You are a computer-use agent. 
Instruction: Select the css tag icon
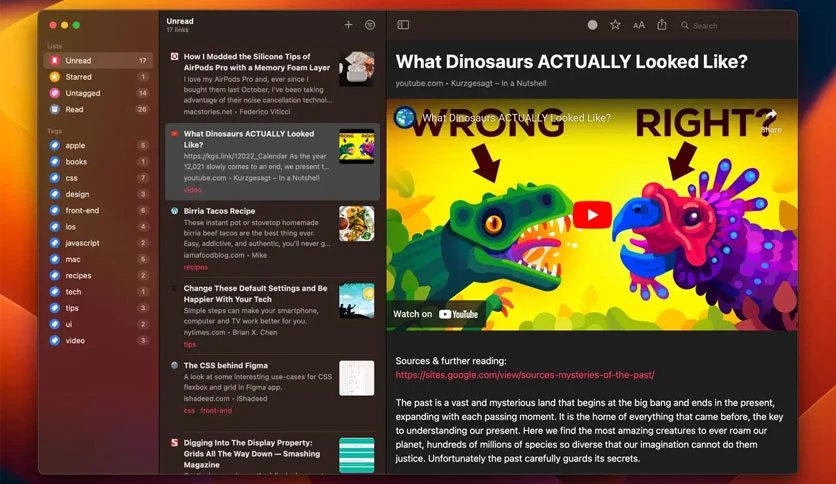54,178
